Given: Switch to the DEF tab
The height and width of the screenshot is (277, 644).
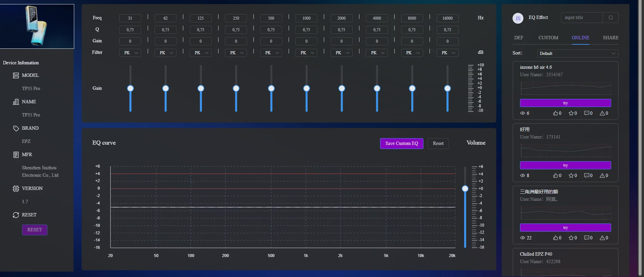Looking at the screenshot, I should click(x=519, y=38).
